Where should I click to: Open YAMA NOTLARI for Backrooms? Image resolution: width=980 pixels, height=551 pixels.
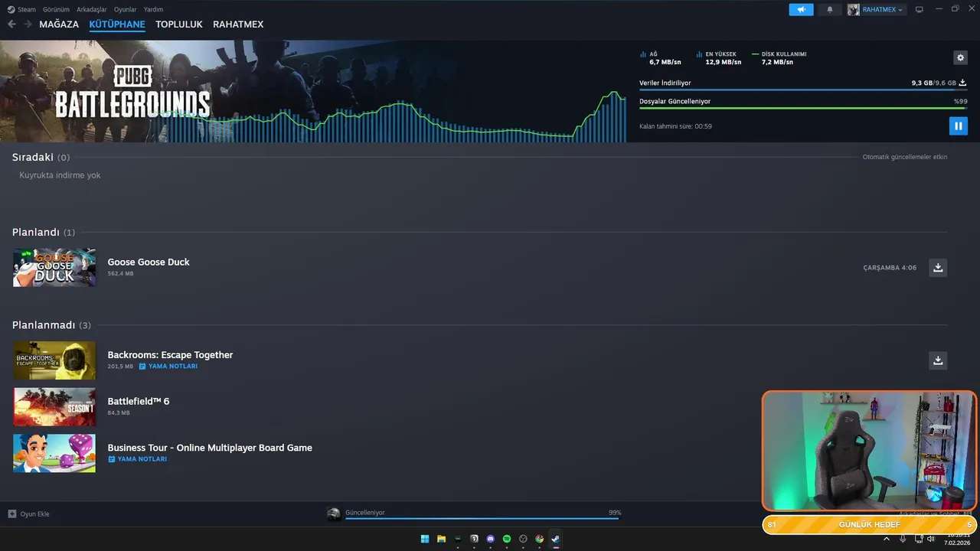click(x=168, y=367)
